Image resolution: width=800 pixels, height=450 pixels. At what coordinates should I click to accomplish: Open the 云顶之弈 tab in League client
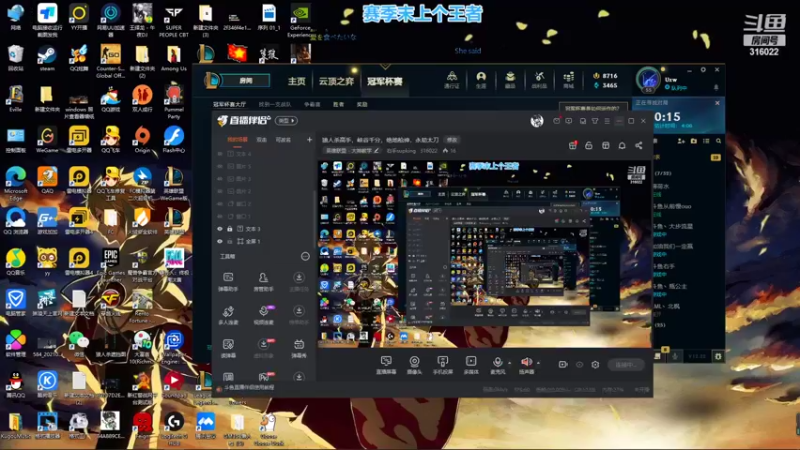[336, 81]
